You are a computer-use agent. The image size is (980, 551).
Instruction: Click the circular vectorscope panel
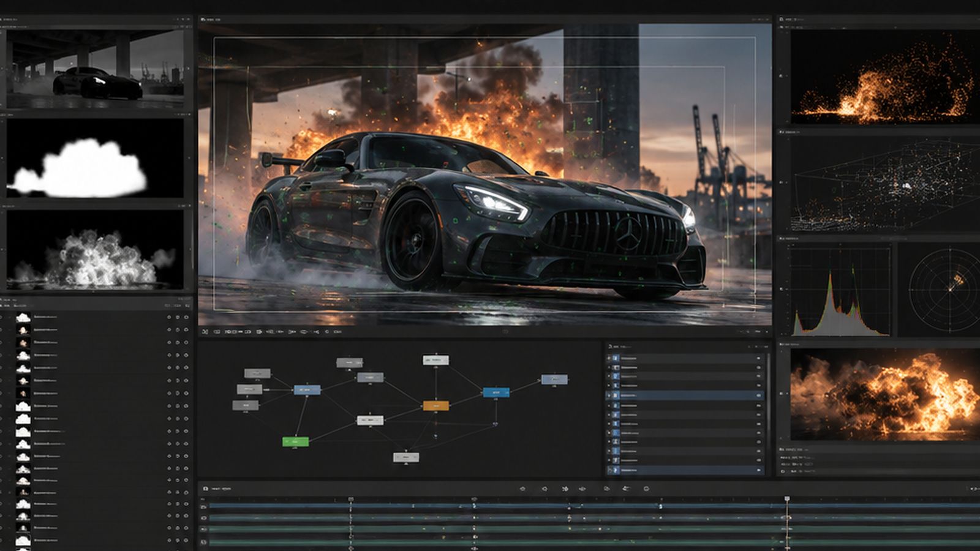(938, 289)
